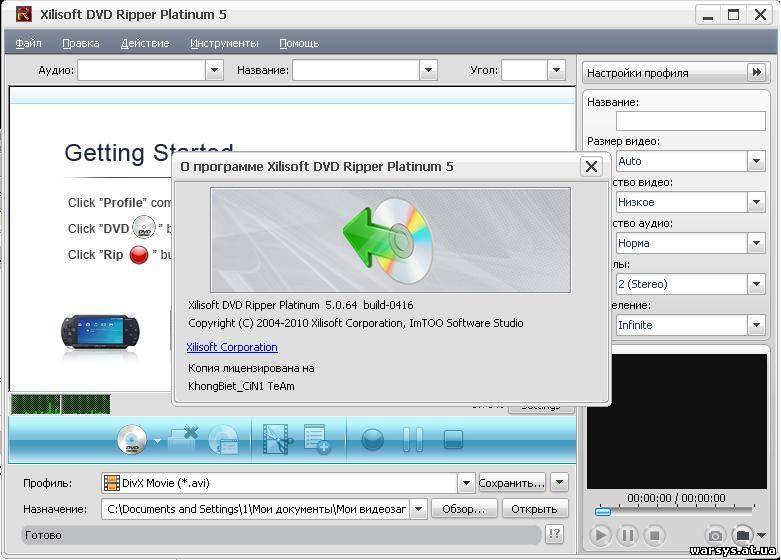Click the version text 5.0.64 build-0416
The image size is (781, 560).
tap(369, 305)
